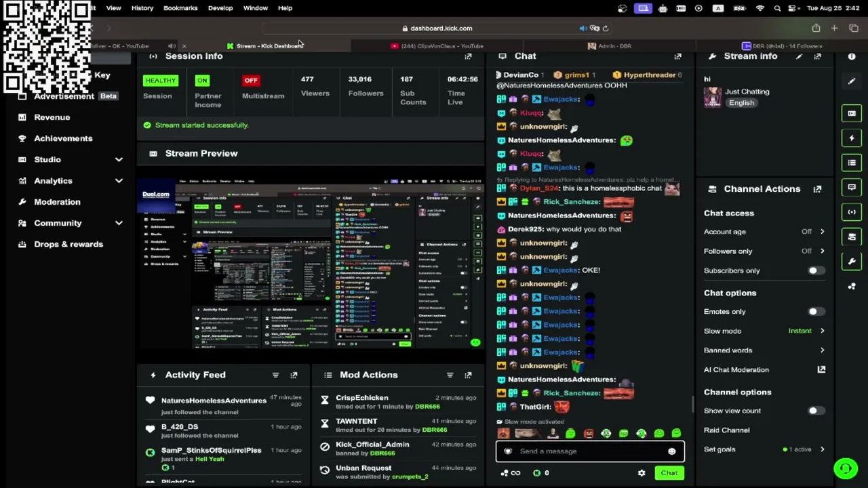Click the DBR666 moderator name under CrispEchicken
868x488 pixels.
click(x=427, y=407)
